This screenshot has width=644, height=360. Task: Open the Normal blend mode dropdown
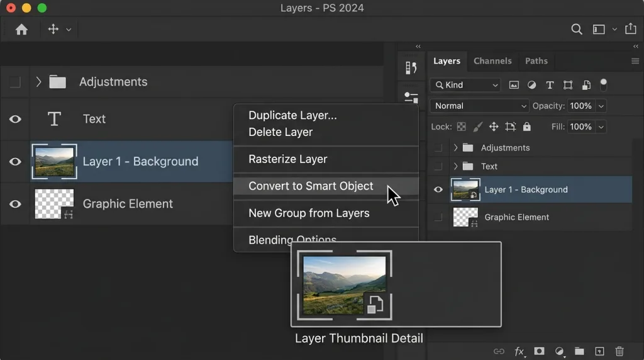479,106
